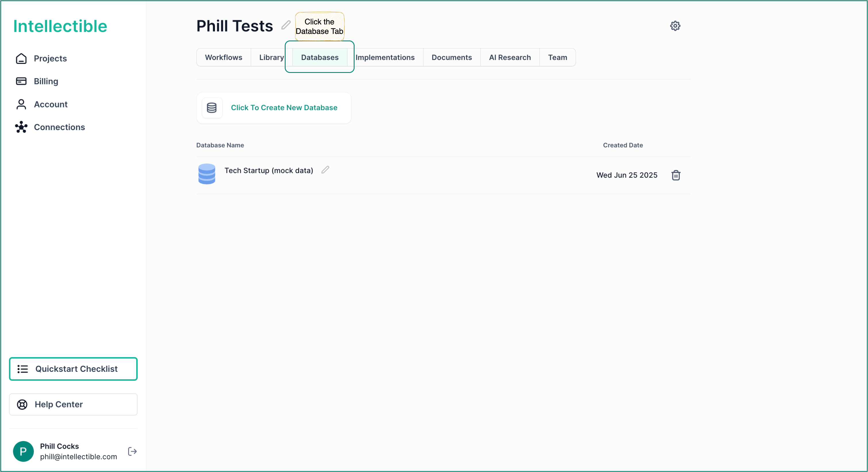
Task: Open the Workflows tab
Action: 224,57
